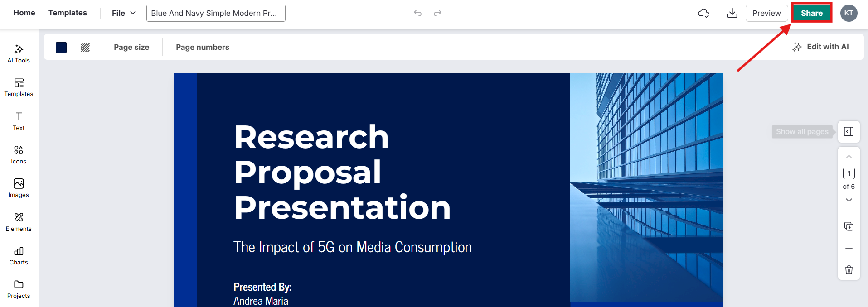Open the navy background color swatch
Image resolution: width=868 pixels, height=307 pixels.
click(61, 48)
